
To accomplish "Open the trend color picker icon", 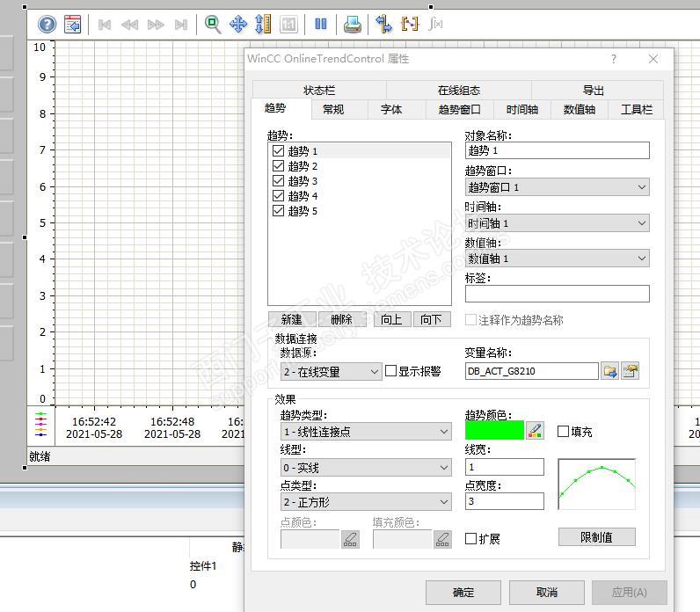I will click(535, 431).
